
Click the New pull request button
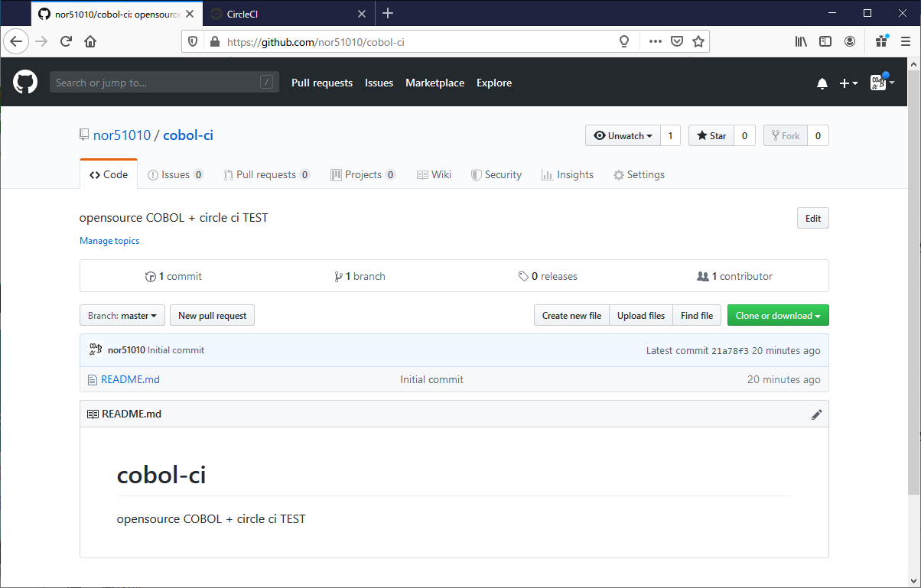[x=212, y=315]
